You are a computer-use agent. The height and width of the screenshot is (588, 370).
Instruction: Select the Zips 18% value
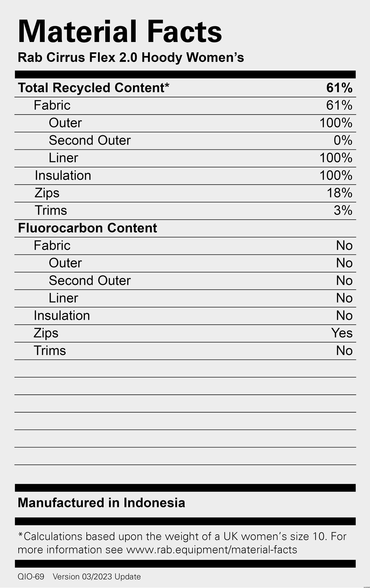[339, 193]
